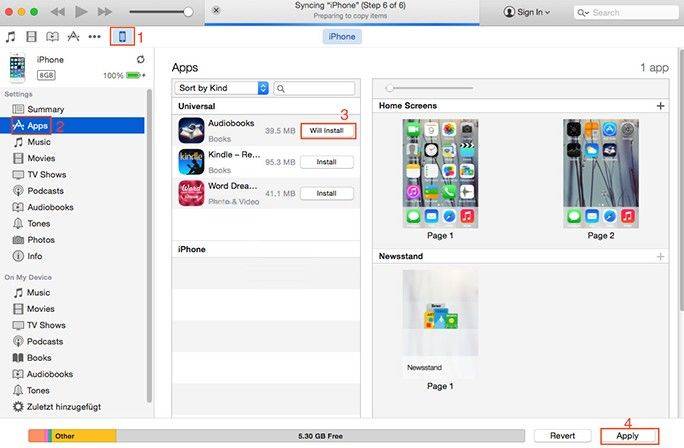Click the Word Dream app icon
The width and height of the screenshot is (684, 448).
(x=191, y=193)
